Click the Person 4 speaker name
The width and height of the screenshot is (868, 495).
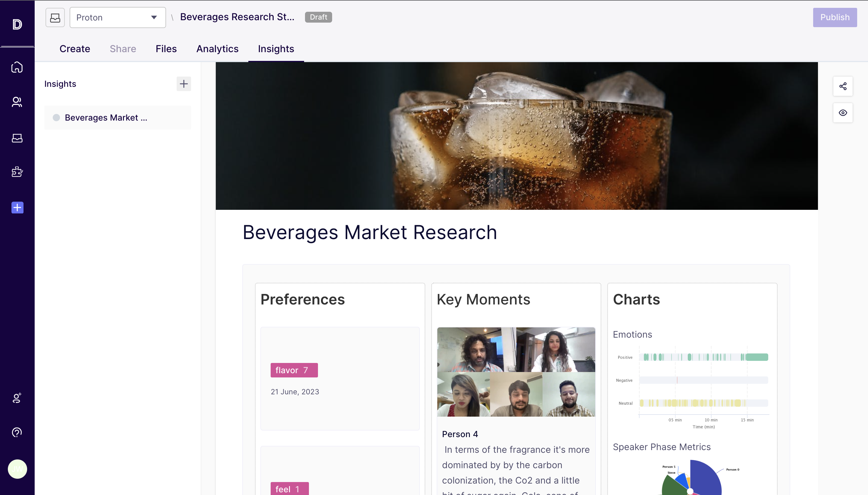[460, 434]
